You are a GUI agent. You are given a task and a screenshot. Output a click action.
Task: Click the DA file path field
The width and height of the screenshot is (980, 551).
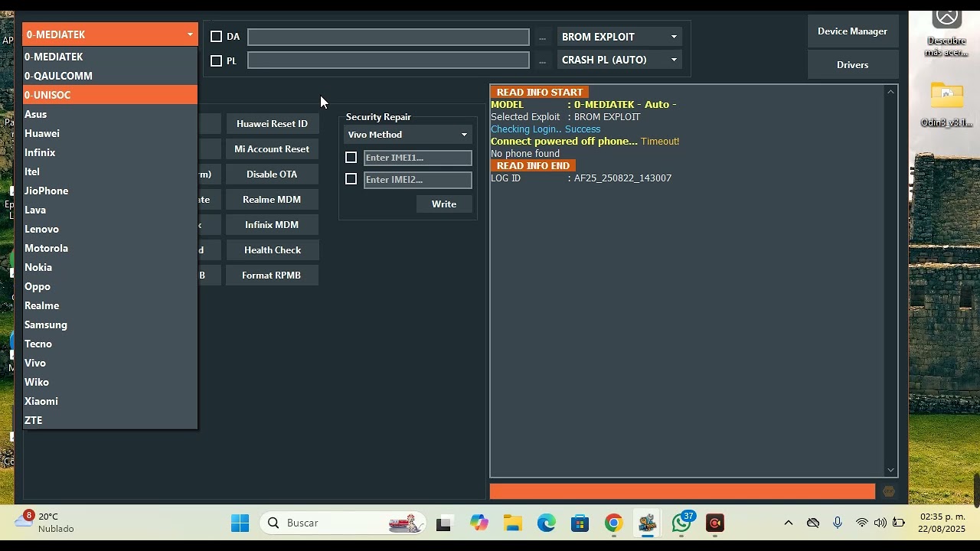point(388,37)
